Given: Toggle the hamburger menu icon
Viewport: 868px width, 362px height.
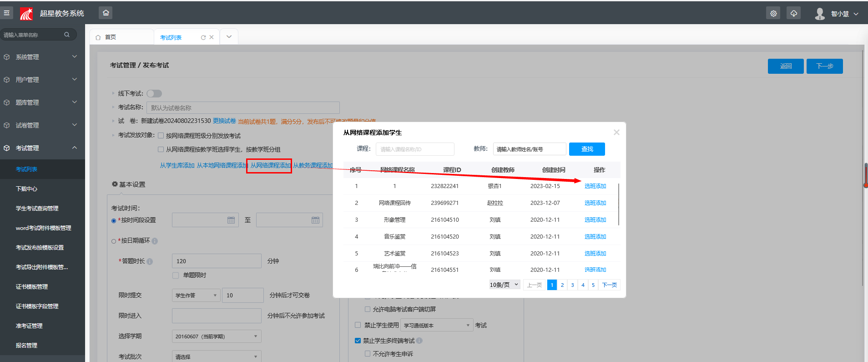Looking at the screenshot, I should (6, 13).
